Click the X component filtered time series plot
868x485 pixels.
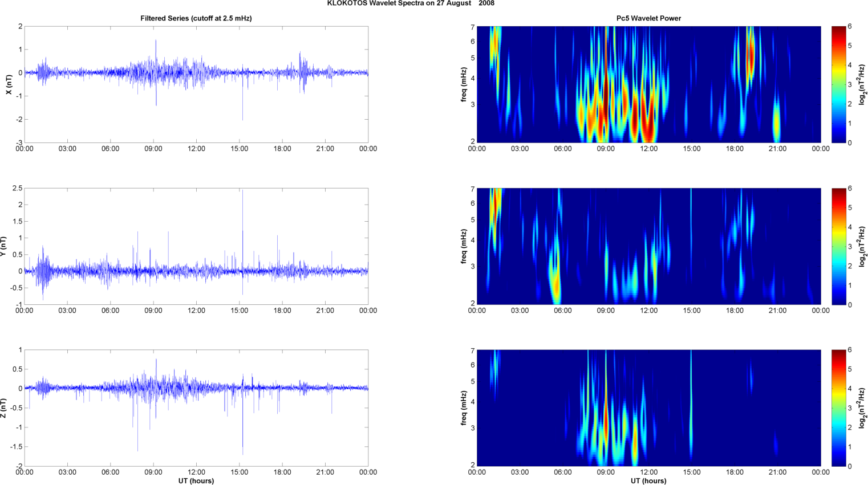(196, 84)
